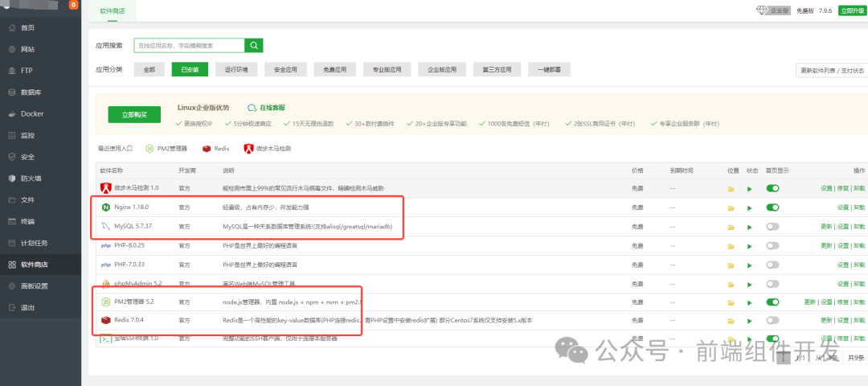Select the 运行环境 category filter
868x386 pixels.
click(236, 69)
